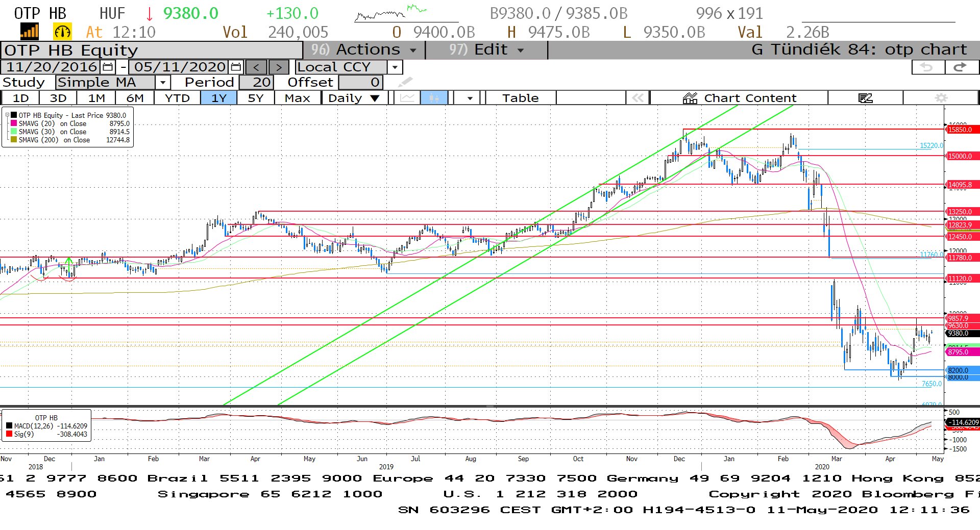This screenshot has height=530, width=980.
Task: Click the Chart Content button label
Action: (750, 98)
